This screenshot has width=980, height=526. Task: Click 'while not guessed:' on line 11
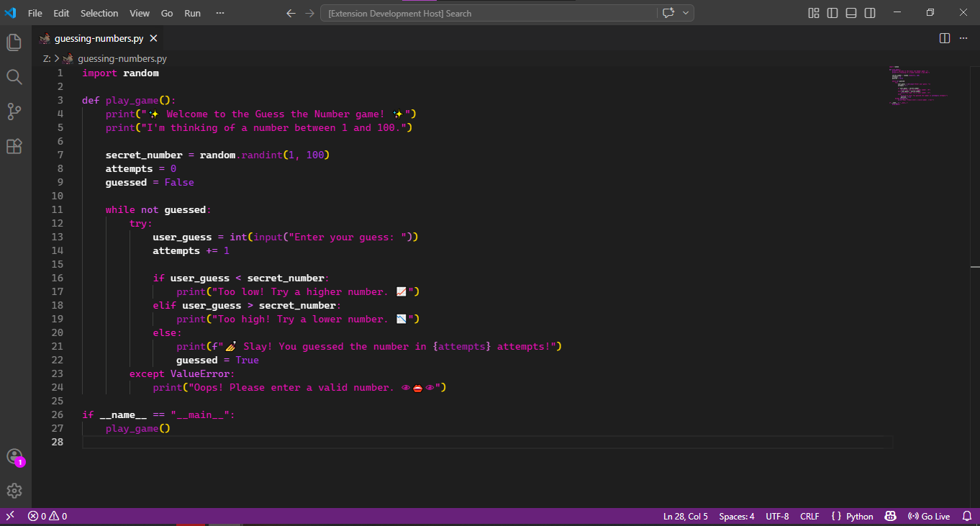(x=158, y=210)
